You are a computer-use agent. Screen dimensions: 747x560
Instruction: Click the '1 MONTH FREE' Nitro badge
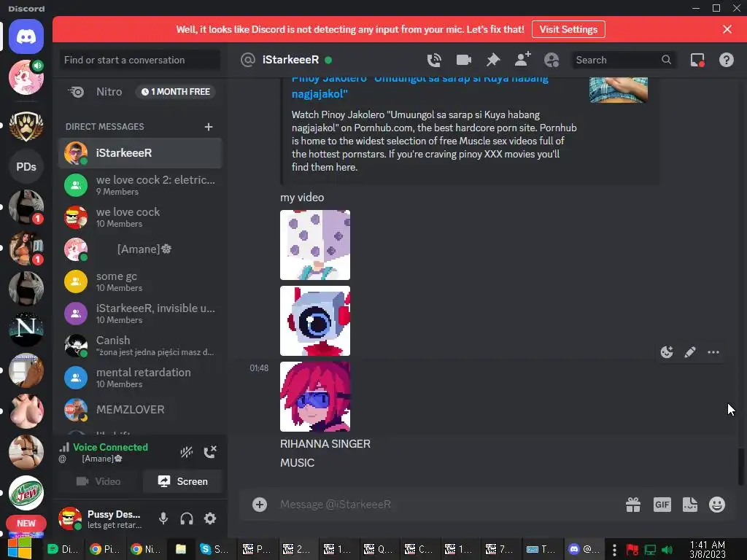tap(175, 91)
